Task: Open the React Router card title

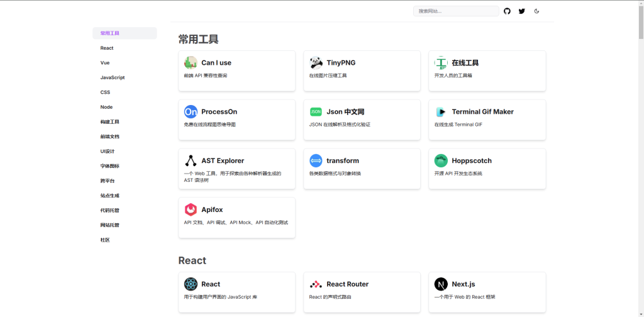Action: point(347,284)
